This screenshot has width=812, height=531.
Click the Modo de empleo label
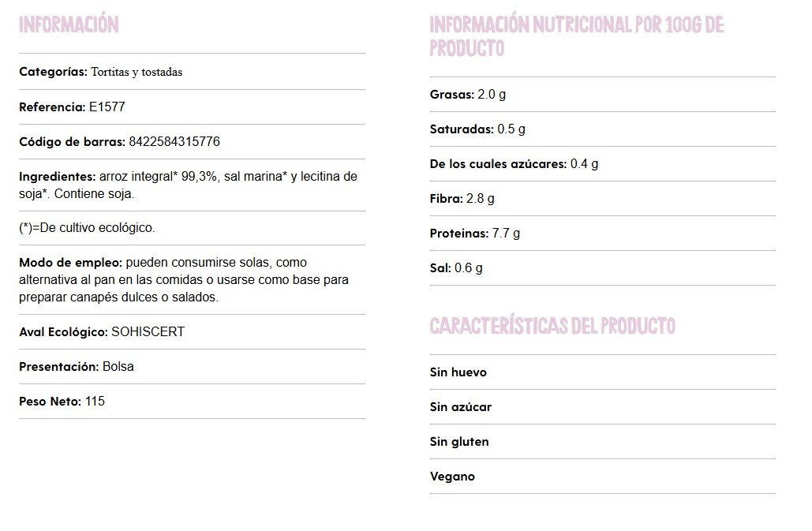tap(69, 263)
